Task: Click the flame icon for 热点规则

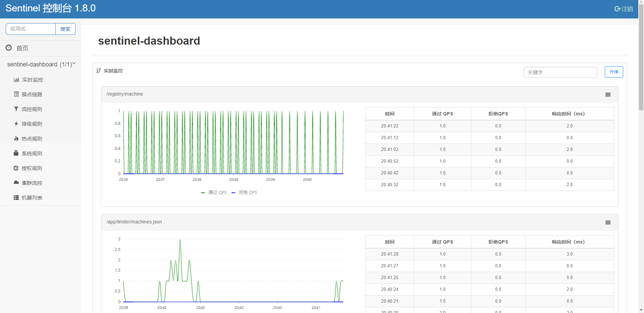Action: click(x=16, y=139)
